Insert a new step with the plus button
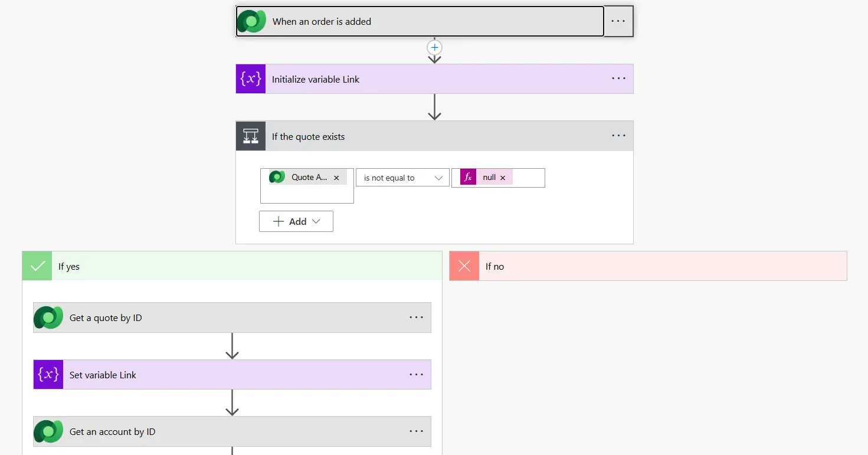The width and height of the screenshot is (868, 455). coord(435,47)
